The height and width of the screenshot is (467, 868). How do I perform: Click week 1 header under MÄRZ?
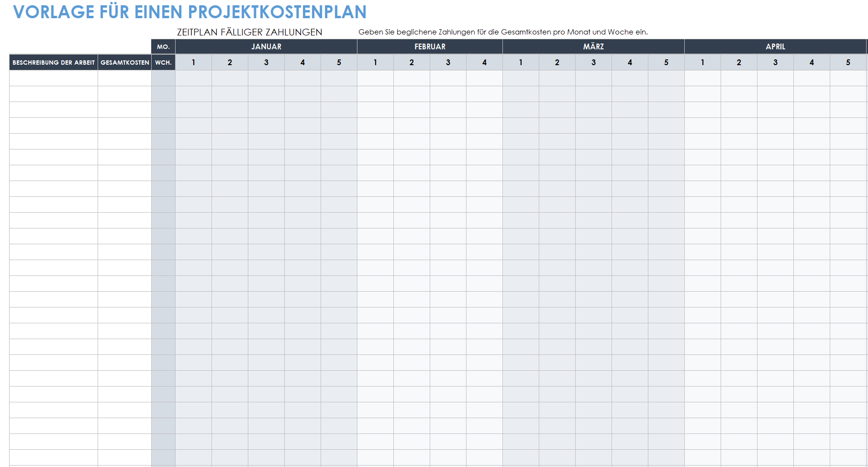pyautogui.click(x=521, y=62)
